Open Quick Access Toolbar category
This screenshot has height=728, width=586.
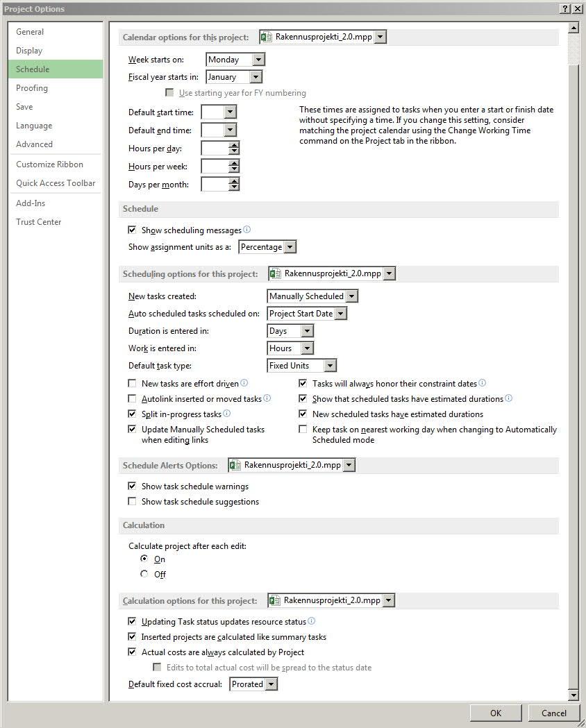(56, 183)
